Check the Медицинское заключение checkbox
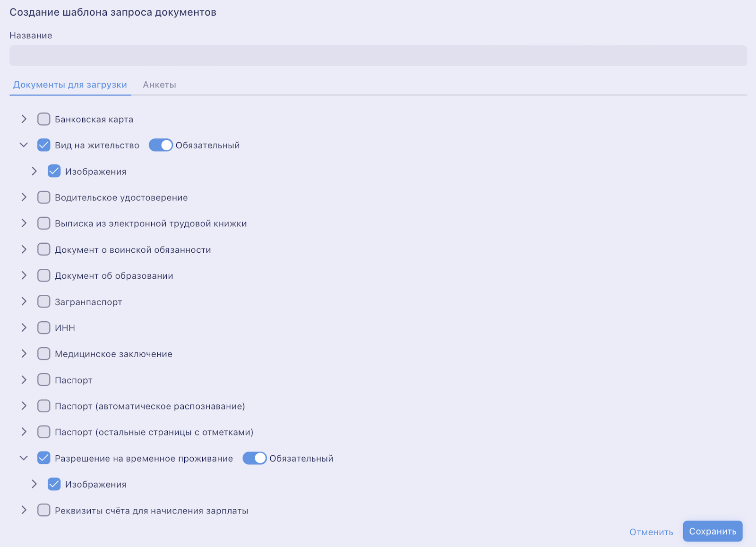 pos(44,353)
